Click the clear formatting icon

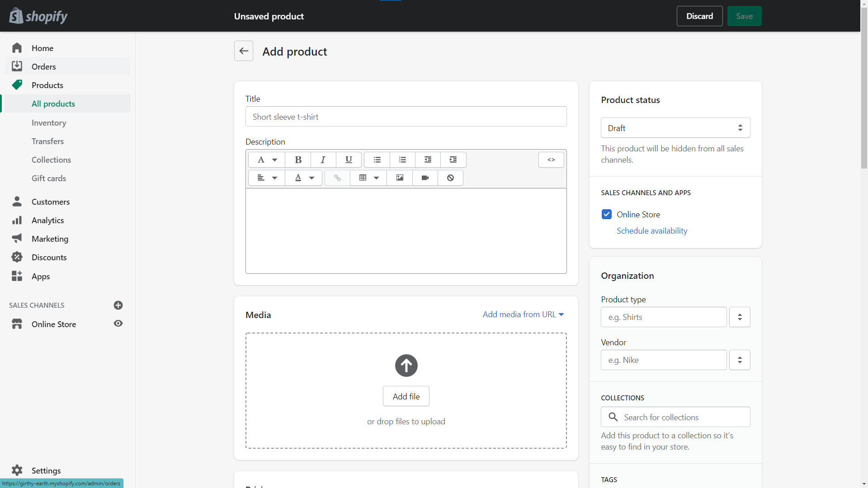pos(450,178)
